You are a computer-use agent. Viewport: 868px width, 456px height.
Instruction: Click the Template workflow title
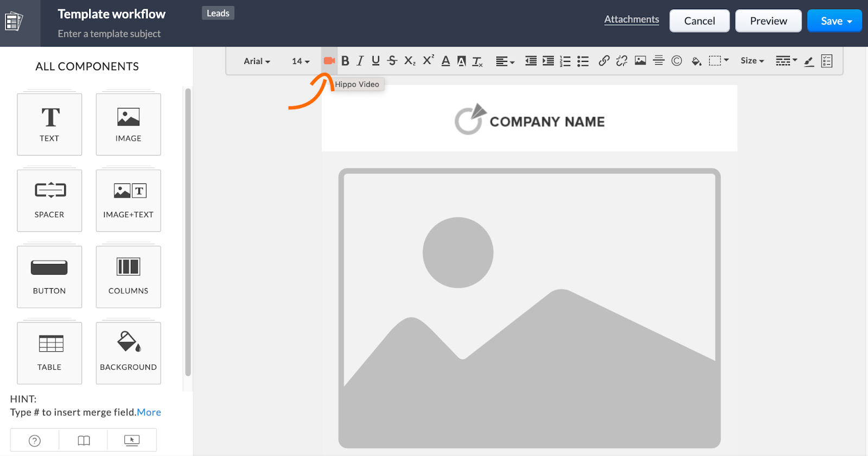click(112, 14)
